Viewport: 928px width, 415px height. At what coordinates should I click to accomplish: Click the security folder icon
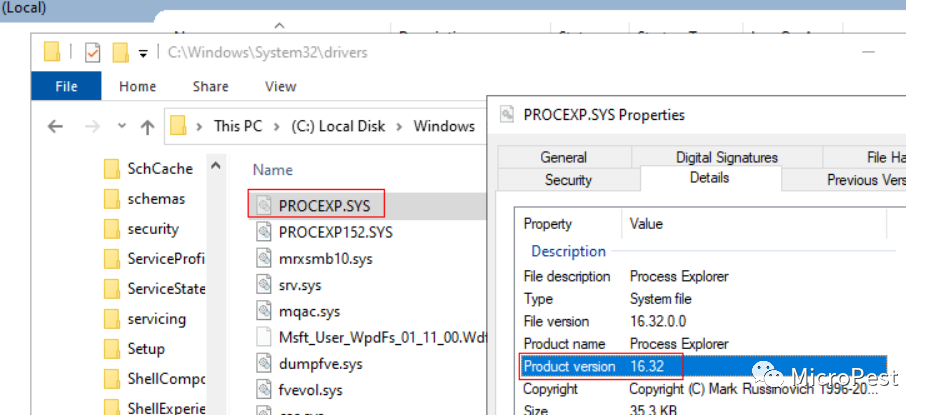tap(112, 229)
